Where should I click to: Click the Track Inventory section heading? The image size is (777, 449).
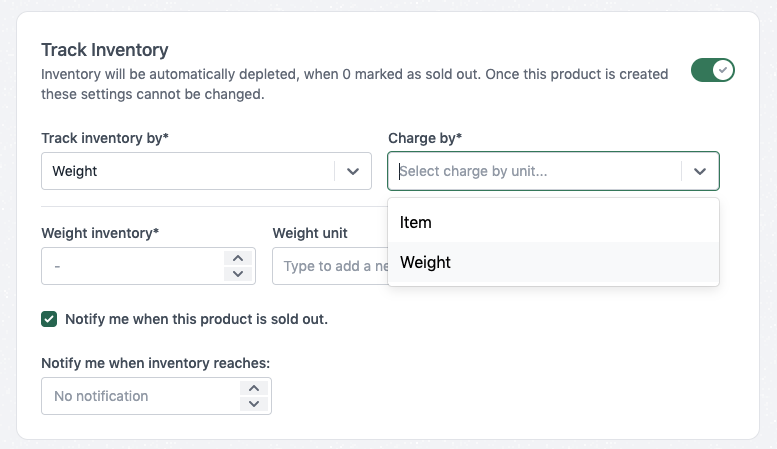pos(105,49)
